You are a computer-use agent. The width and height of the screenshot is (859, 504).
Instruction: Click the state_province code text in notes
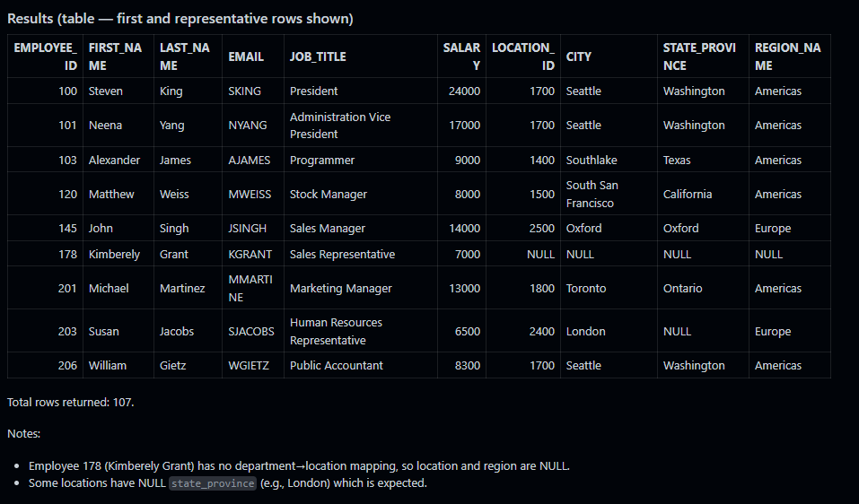pos(214,483)
